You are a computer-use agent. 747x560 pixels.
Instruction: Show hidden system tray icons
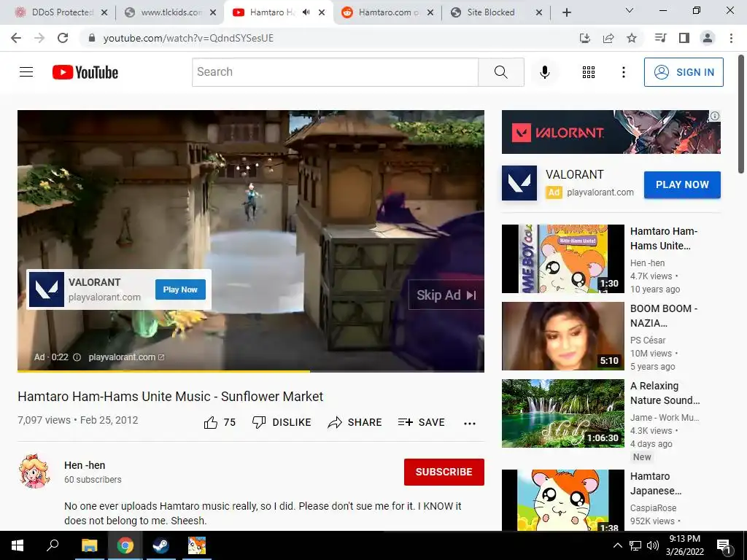[617, 545]
